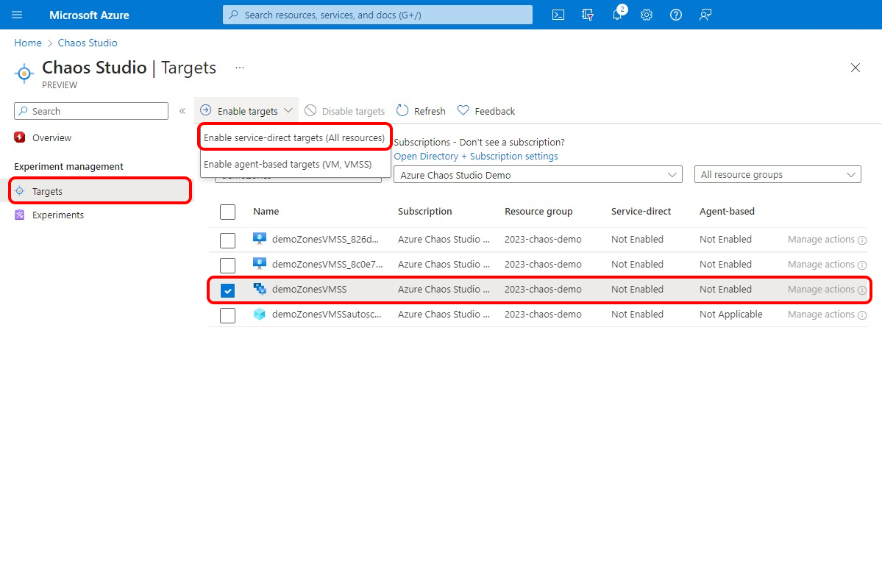Screen dimensions: 882x588
Task: Launch Cloud Shell from the top bar
Action: tap(558, 15)
